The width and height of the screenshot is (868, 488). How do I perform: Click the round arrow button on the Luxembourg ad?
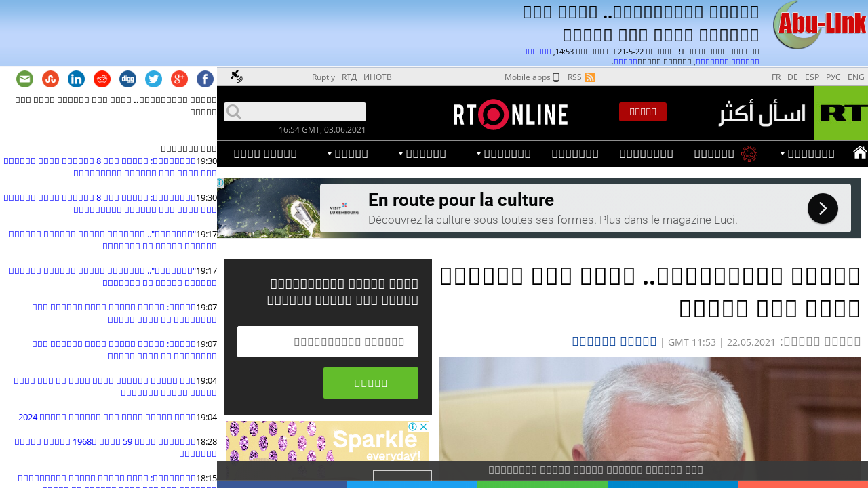click(x=823, y=208)
